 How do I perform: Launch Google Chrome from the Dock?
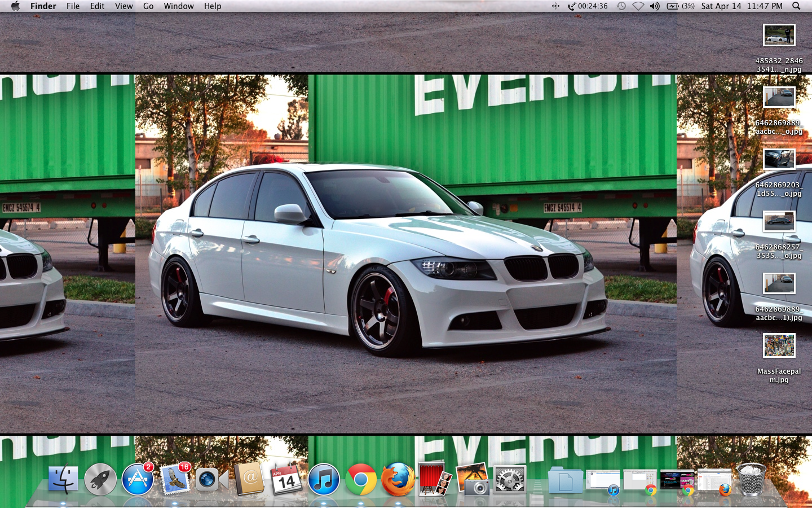click(361, 479)
